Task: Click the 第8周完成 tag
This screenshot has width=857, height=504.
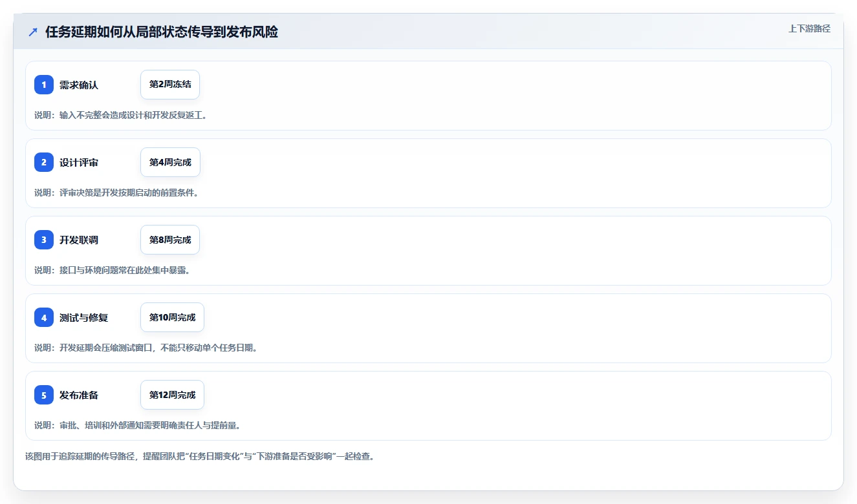Action: (170, 240)
